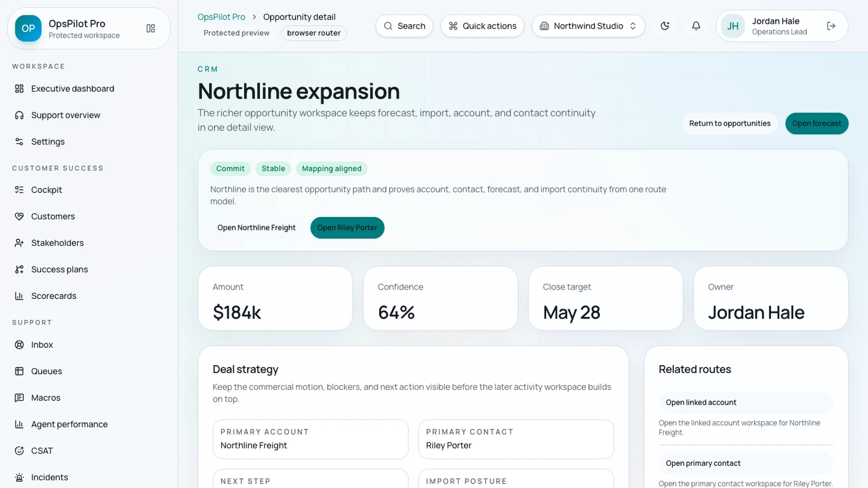The width and height of the screenshot is (868, 488).
Task: Click Macros message icon
Action: tap(19, 398)
